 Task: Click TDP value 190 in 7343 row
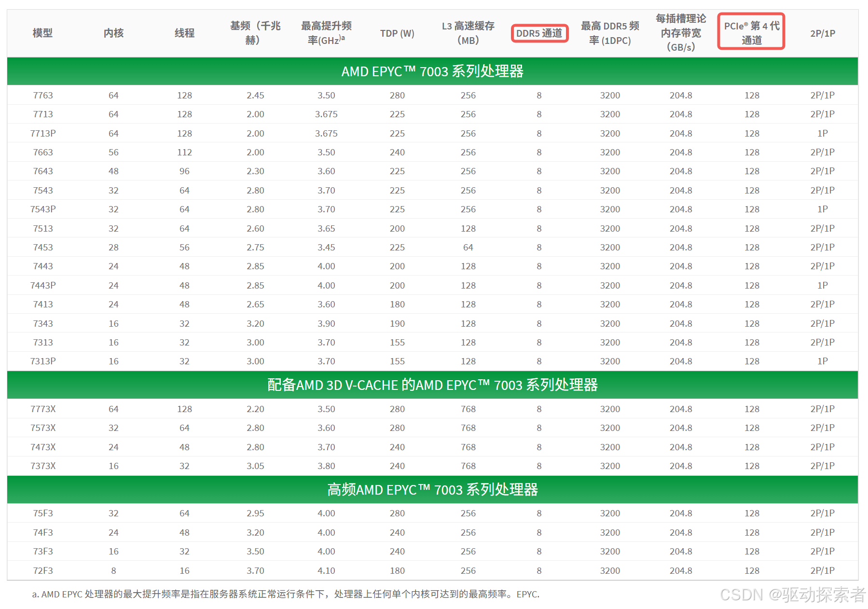397,324
